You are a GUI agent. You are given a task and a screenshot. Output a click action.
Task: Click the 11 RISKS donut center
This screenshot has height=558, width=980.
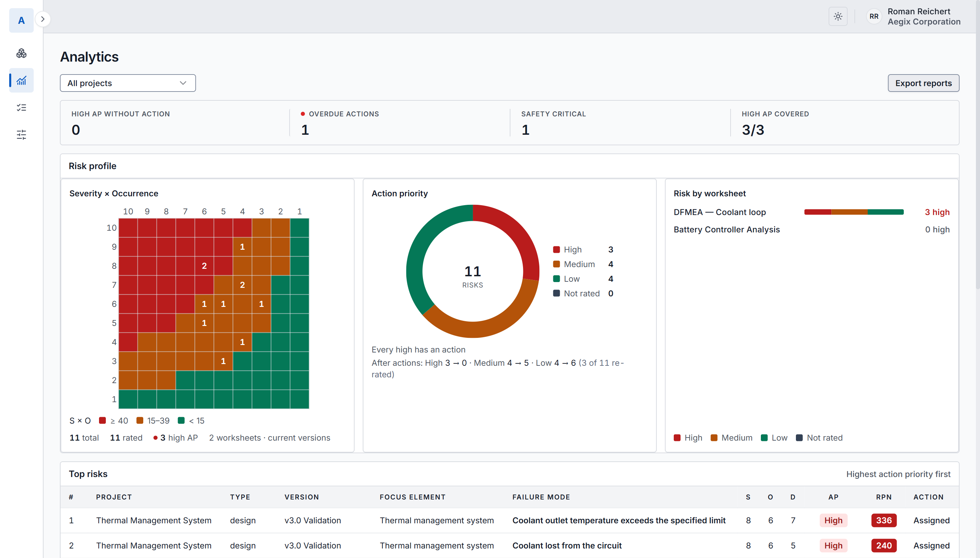(473, 276)
